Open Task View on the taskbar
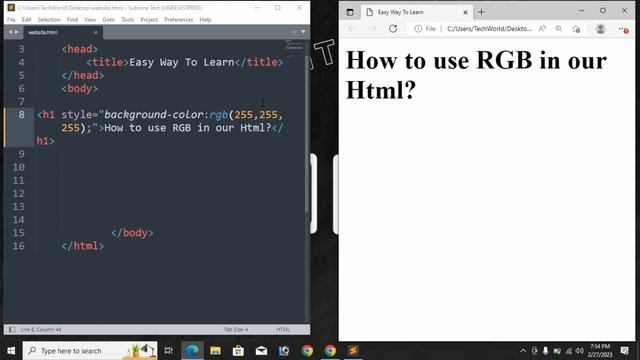The width and height of the screenshot is (640, 360). pos(169,351)
